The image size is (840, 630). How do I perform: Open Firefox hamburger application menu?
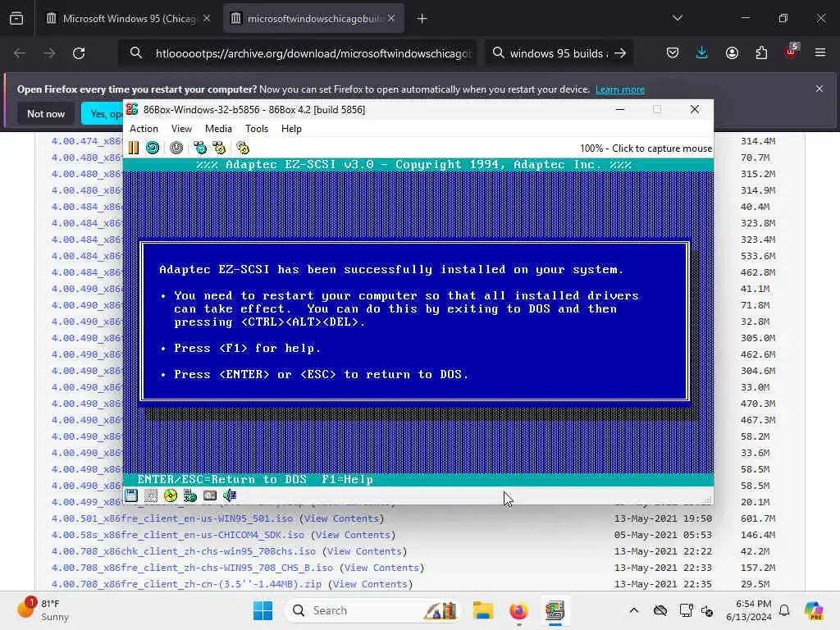[x=820, y=53]
